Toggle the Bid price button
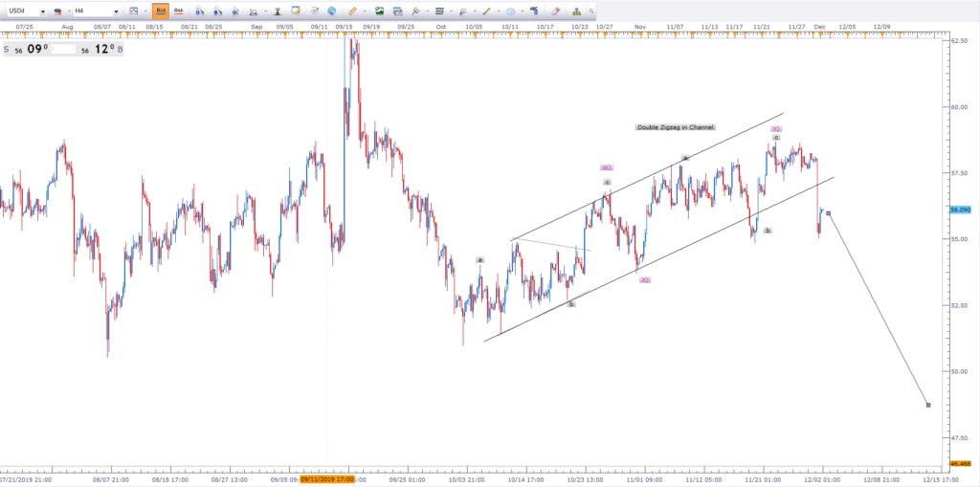Image resolution: width=980 pixels, height=487 pixels. [x=161, y=11]
